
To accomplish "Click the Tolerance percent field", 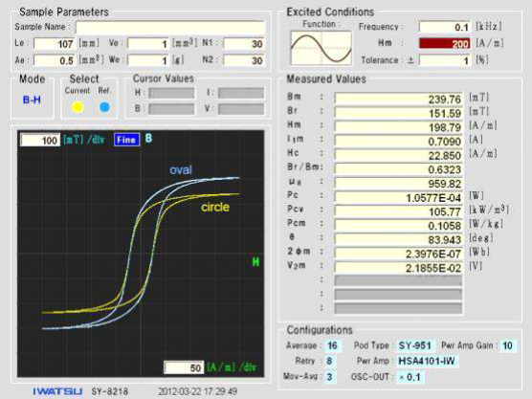I will (445, 60).
